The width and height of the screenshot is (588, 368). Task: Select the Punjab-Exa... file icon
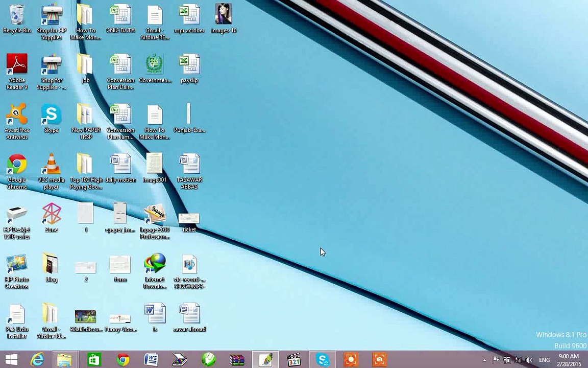click(189, 118)
